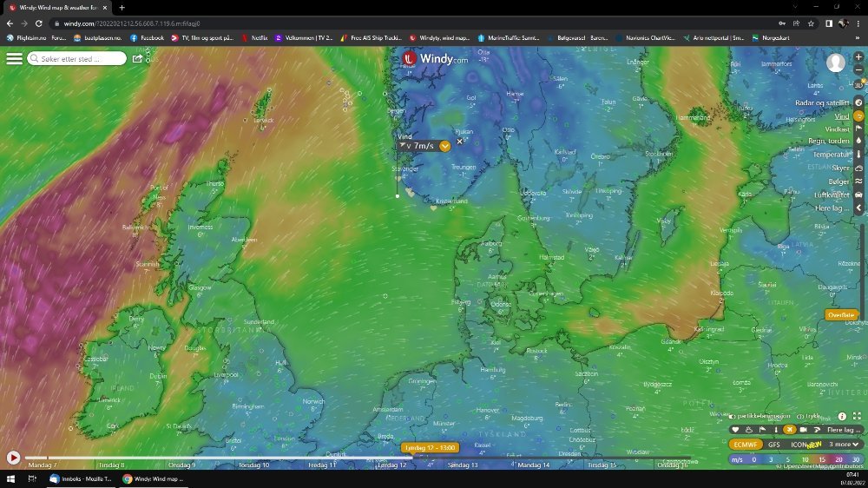Jump timeline to Mandag 14
The height and width of the screenshot is (488, 868).
tap(534, 465)
